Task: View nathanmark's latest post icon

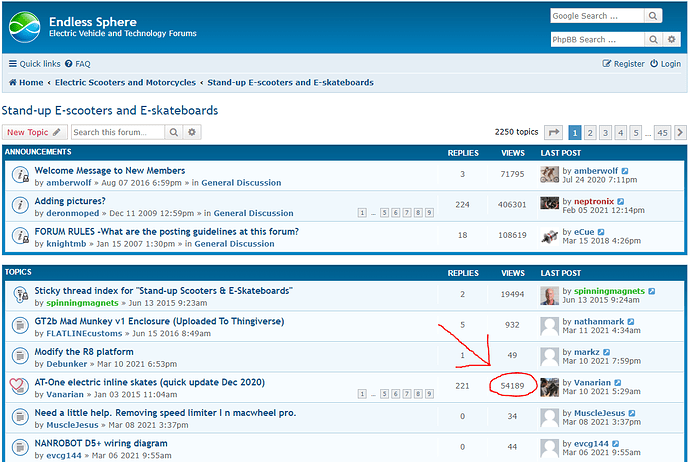Action: point(631,322)
